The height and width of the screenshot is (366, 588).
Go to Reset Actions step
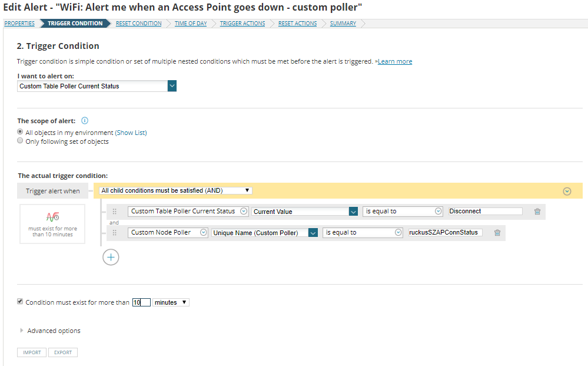(x=297, y=23)
